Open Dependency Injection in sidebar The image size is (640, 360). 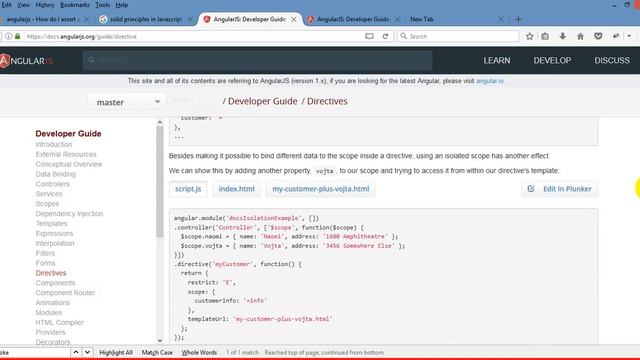(x=69, y=213)
